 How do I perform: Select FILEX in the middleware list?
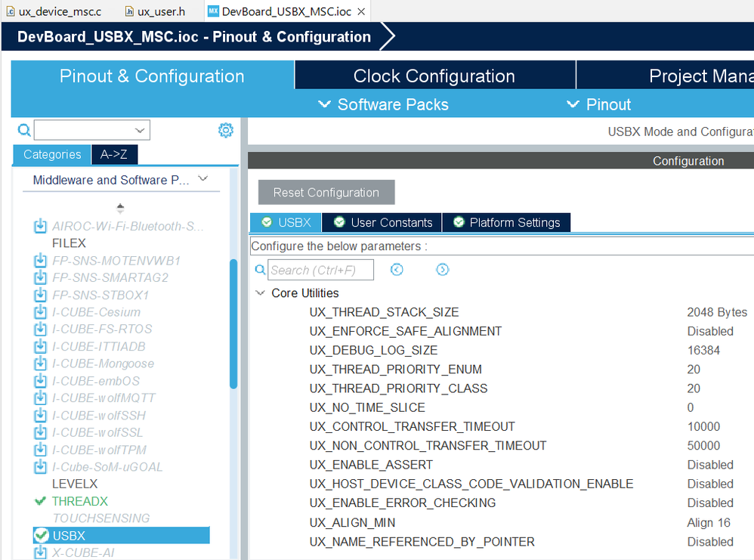69,243
